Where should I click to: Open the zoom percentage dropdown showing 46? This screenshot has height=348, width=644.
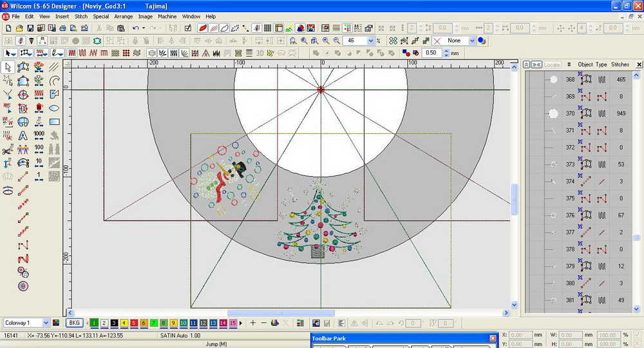point(370,41)
